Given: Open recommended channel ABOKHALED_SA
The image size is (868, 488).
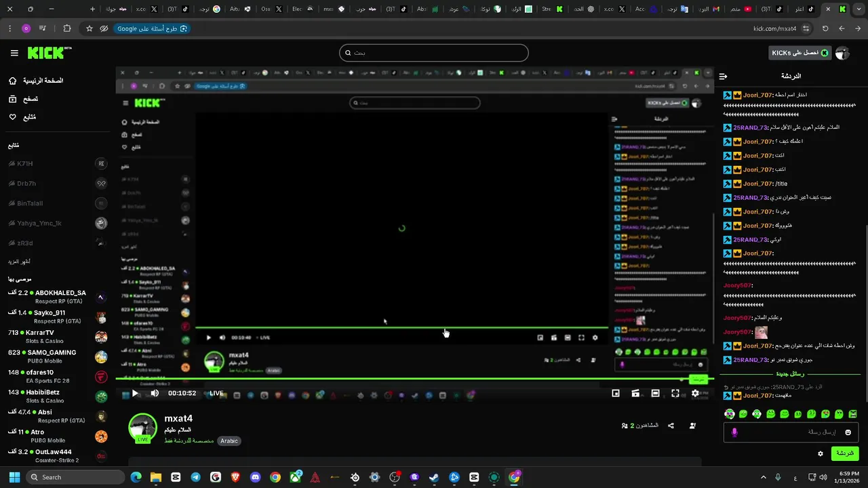Looking at the screenshot, I should [x=57, y=297].
